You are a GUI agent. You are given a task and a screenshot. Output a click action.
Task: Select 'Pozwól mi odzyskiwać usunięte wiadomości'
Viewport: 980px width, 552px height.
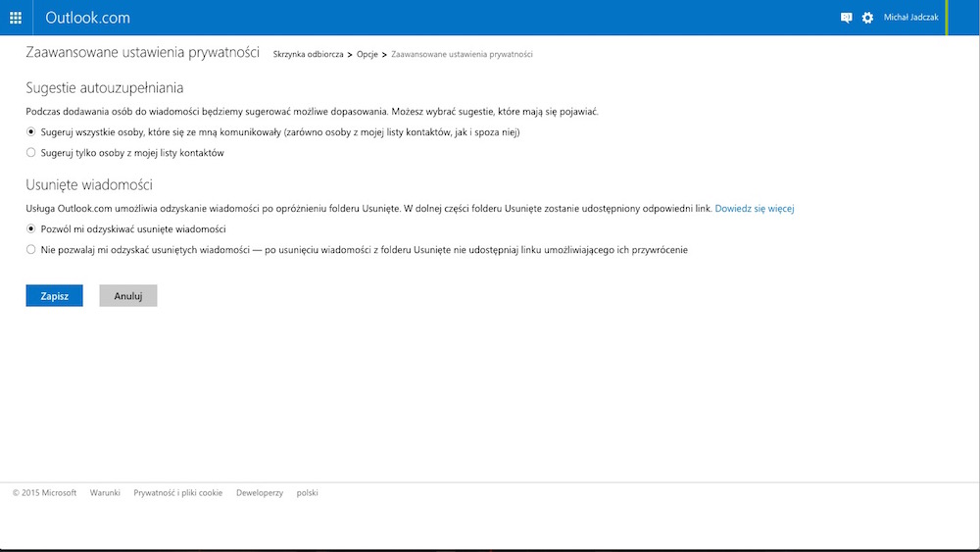30,228
